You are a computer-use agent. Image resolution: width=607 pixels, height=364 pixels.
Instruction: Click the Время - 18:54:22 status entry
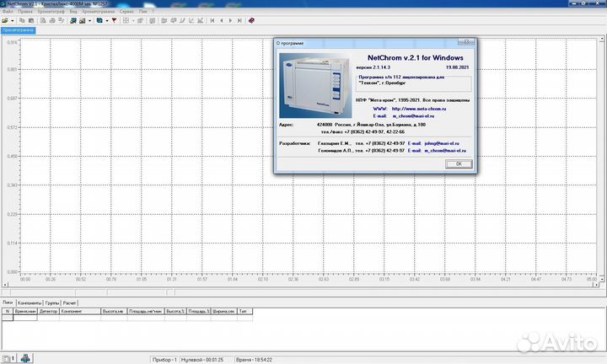point(254,360)
